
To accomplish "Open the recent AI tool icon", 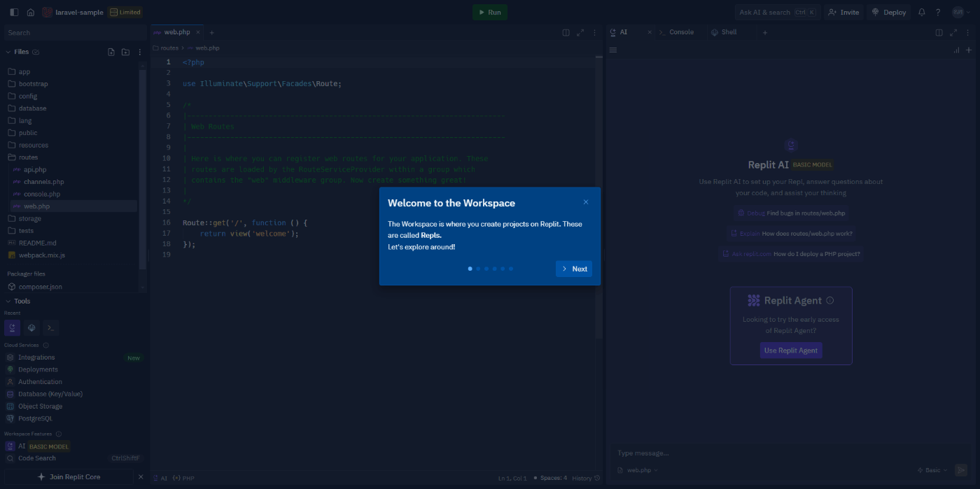I will point(12,327).
